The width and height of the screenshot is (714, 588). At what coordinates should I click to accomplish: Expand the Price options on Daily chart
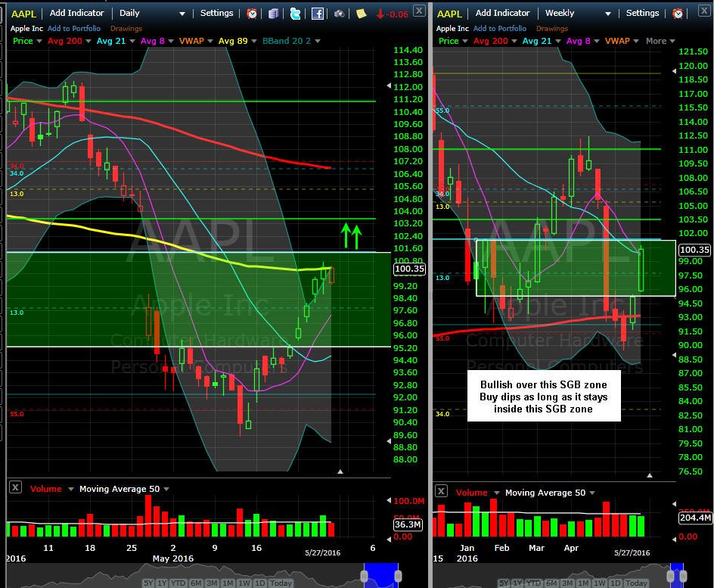pos(39,41)
